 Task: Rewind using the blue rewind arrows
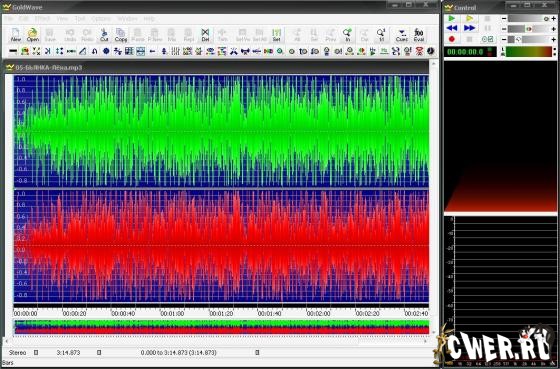452,28
